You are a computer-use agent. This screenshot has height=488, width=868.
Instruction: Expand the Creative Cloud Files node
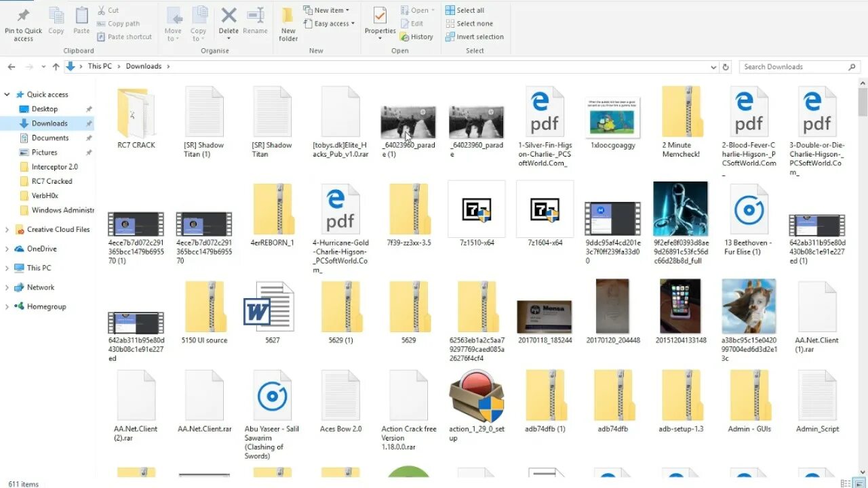[x=7, y=230]
